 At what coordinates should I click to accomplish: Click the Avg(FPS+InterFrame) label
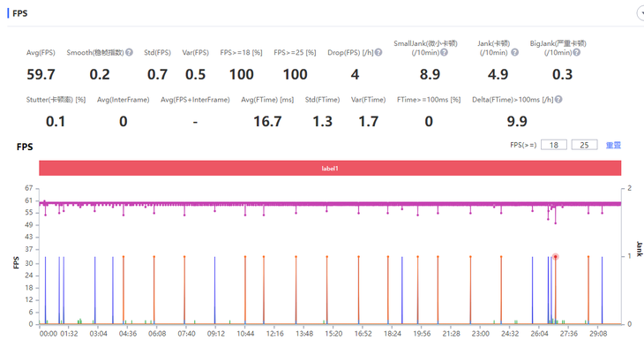coord(195,100)
